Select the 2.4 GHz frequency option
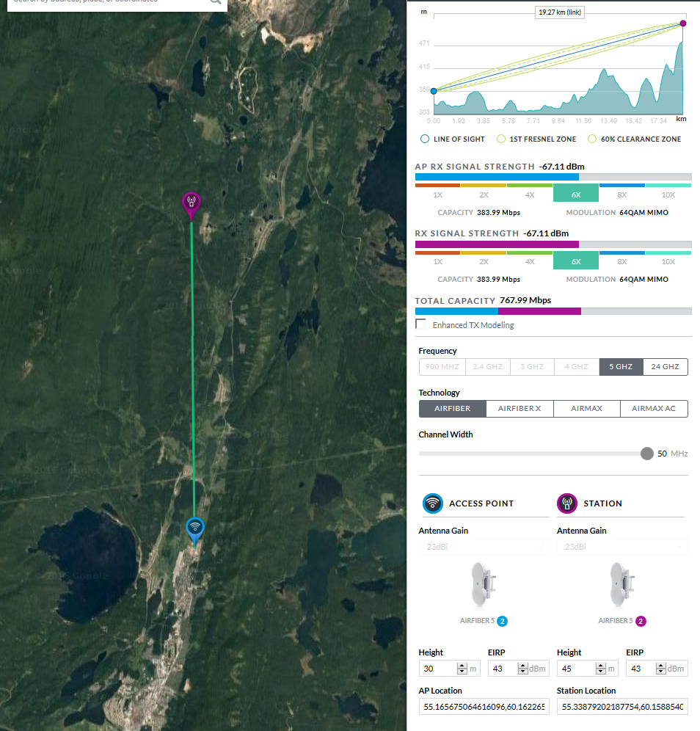 pyautogui.click(x=488, y=367)
